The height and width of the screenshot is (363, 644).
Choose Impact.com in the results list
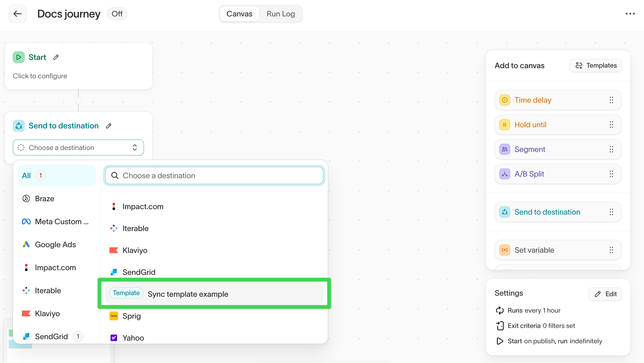[x=214, y=206]
